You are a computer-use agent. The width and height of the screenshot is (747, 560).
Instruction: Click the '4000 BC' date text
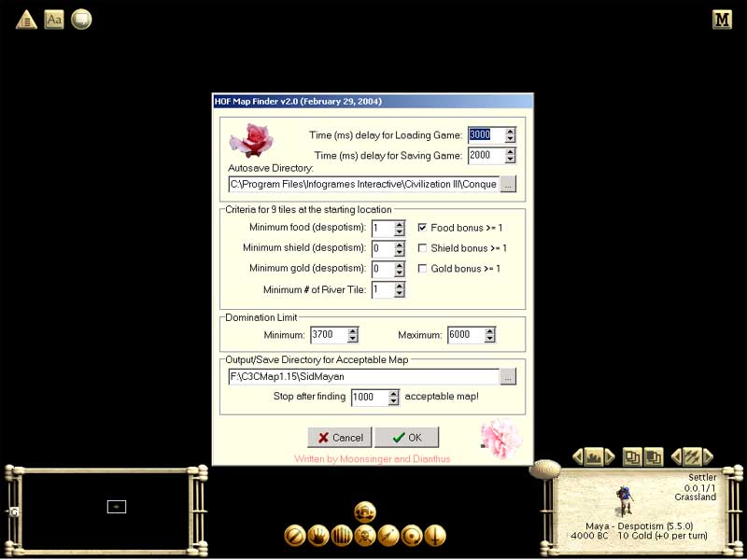(589, 536)
